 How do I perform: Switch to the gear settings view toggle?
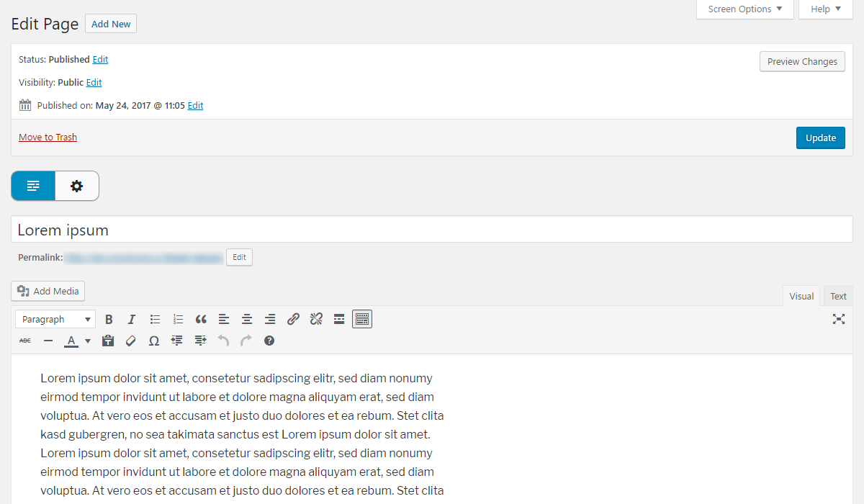click(77, 186)
